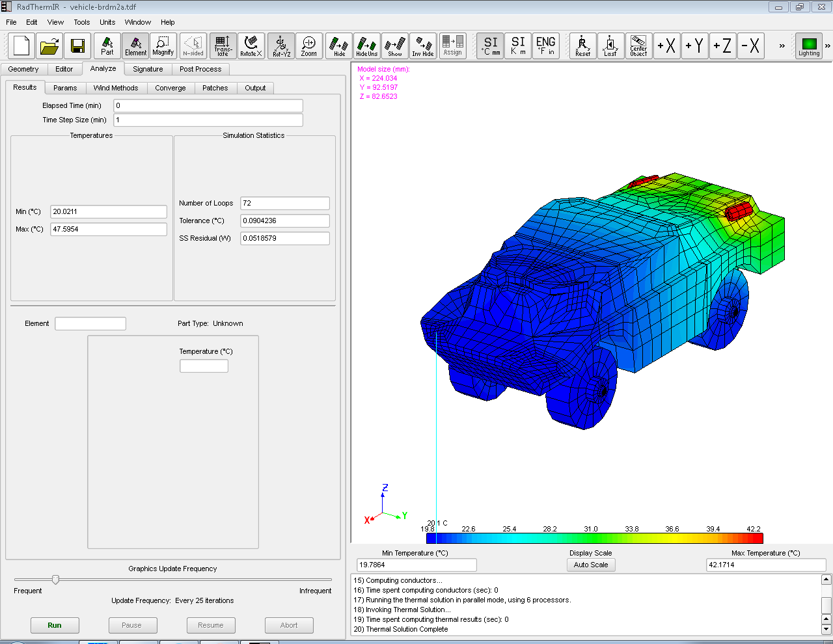Choose the Magnify tool
833x644 pixels.
click(x=163, y=46)
